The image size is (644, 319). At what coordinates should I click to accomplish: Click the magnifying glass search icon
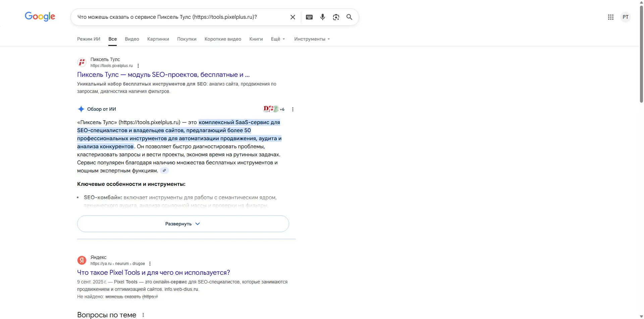[x=350, y=17]
